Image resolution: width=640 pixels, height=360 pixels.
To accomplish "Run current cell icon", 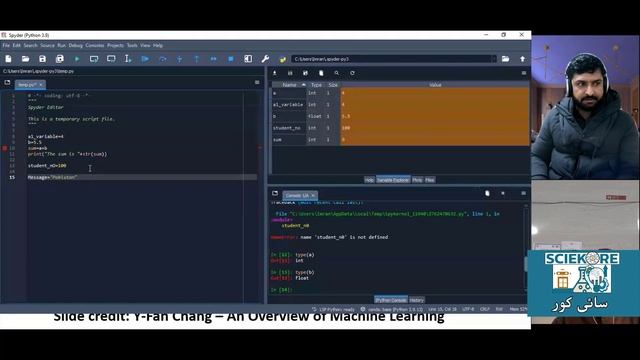I will click(x=94, y=59).
